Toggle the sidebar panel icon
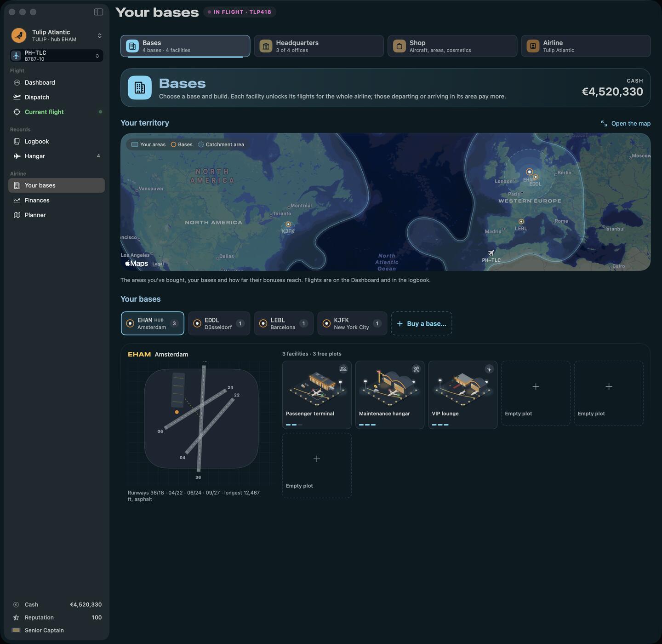Screen dimensions: 662x644 98,12
